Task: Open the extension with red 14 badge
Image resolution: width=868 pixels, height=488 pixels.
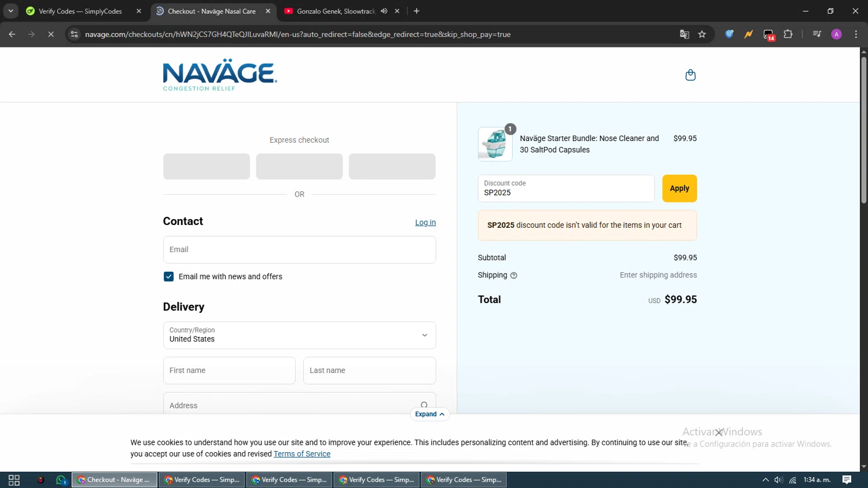Action: (x=768, y=35)
